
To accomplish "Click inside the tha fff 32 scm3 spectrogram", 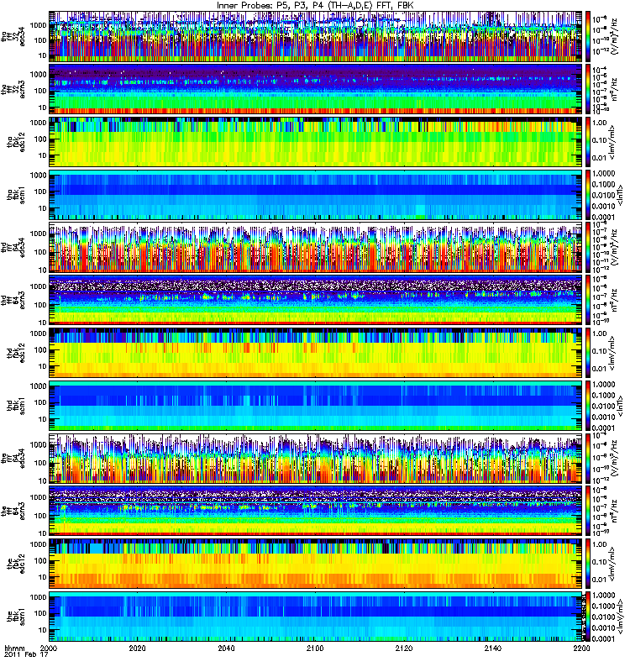I will [315, 89].
